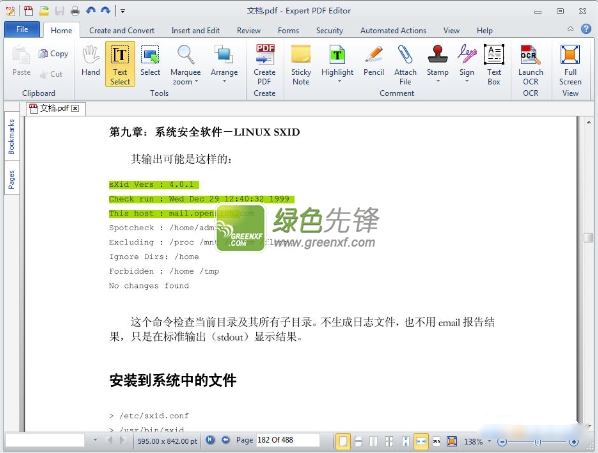Click the zoom in plus button
Viewport: 598px width, 453px height.
click(573, 442)
